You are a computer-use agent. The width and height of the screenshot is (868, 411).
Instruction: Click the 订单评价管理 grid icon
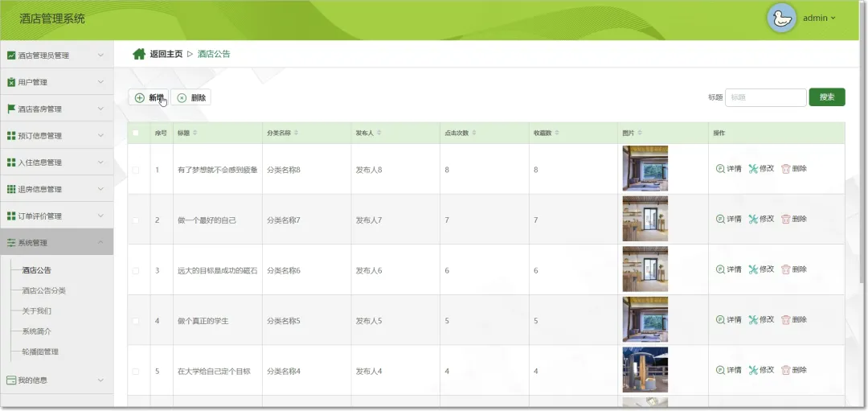coord(11,216)
